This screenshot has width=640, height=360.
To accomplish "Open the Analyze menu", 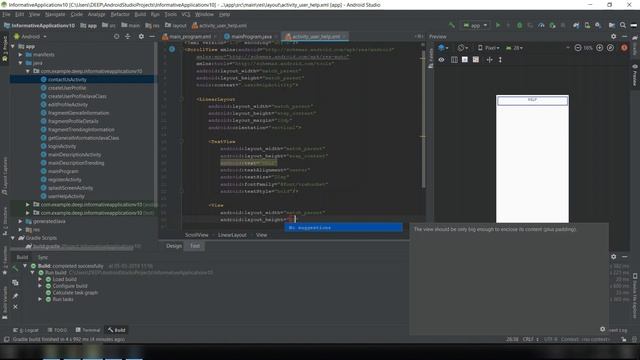I will pyautogui.click(x=96, y=14).
